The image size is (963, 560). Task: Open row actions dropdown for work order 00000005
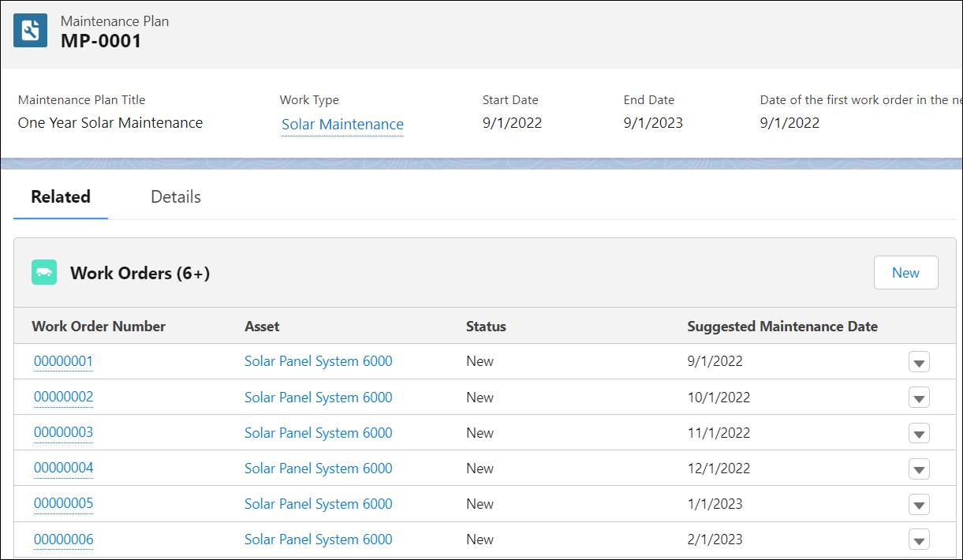point(919,504)
